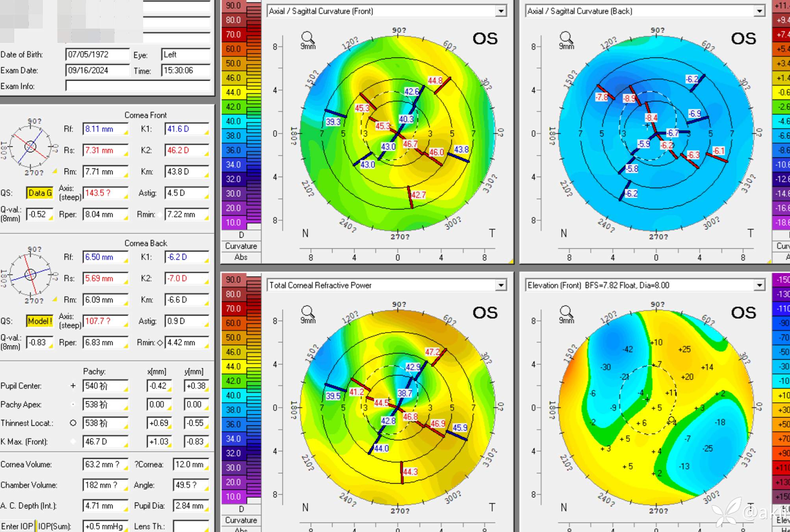The image size is (790, 532).
Task: Click the Pachy Apex dot marker
Action: (x=73, y=405)
